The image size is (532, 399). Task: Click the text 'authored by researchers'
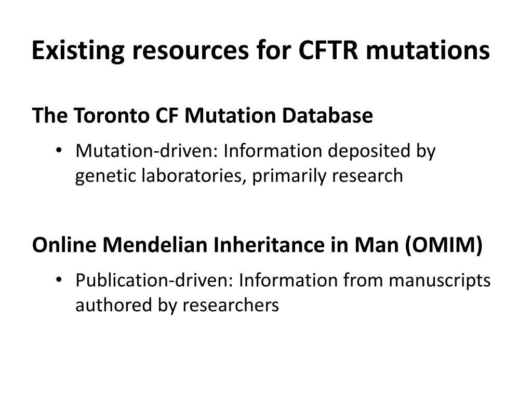(177, 305)
